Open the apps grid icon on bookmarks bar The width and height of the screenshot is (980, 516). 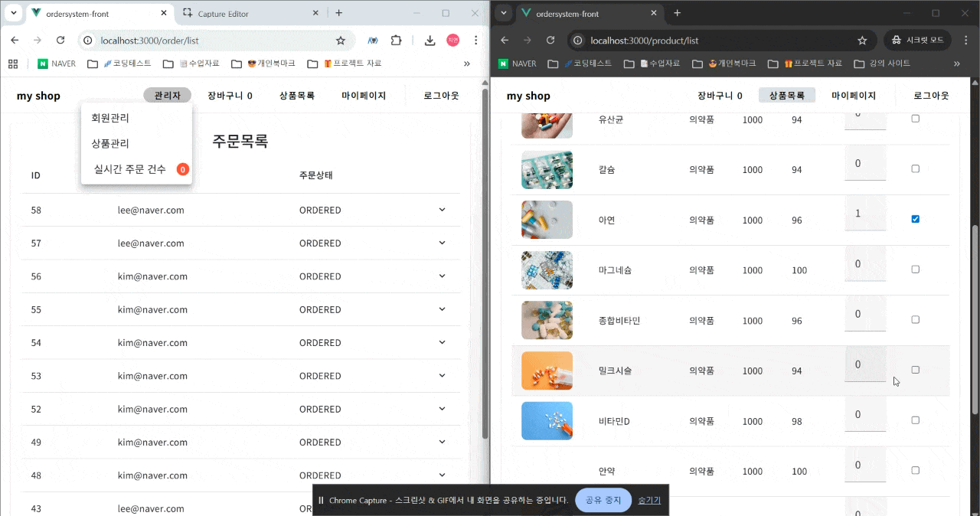tap(13, 64)
